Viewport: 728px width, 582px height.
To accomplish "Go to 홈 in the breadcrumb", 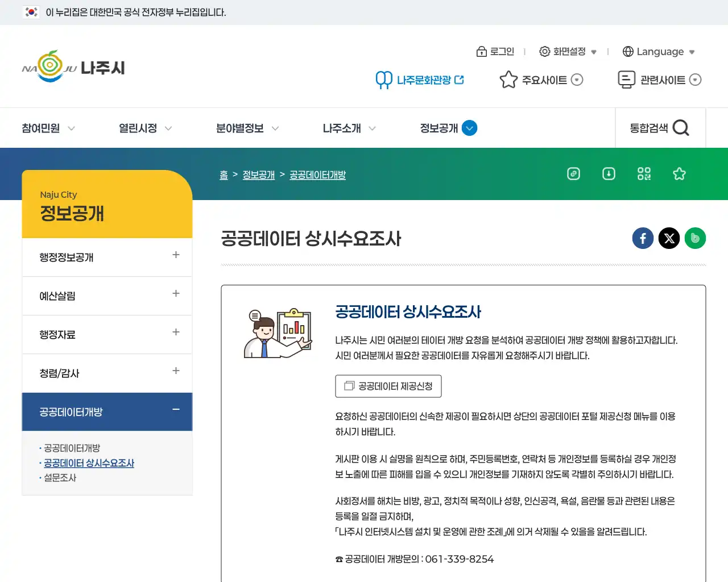I will coord(224,174).
